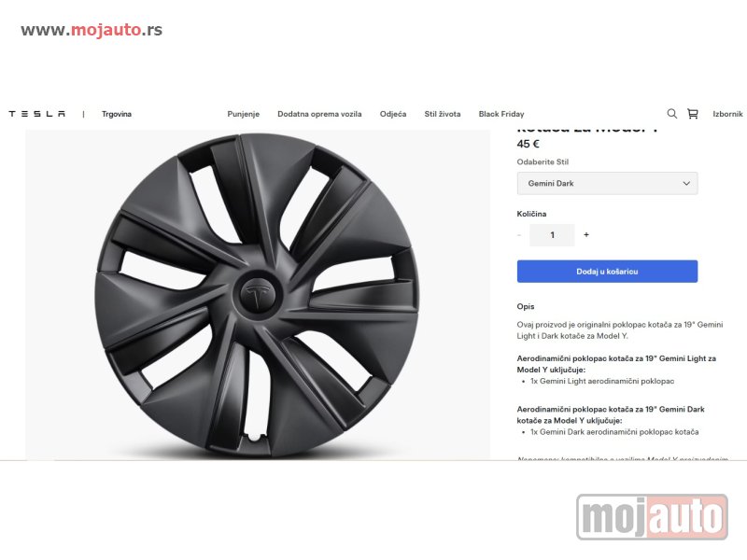Open the search magnifier icon

(x=671, y=114)
